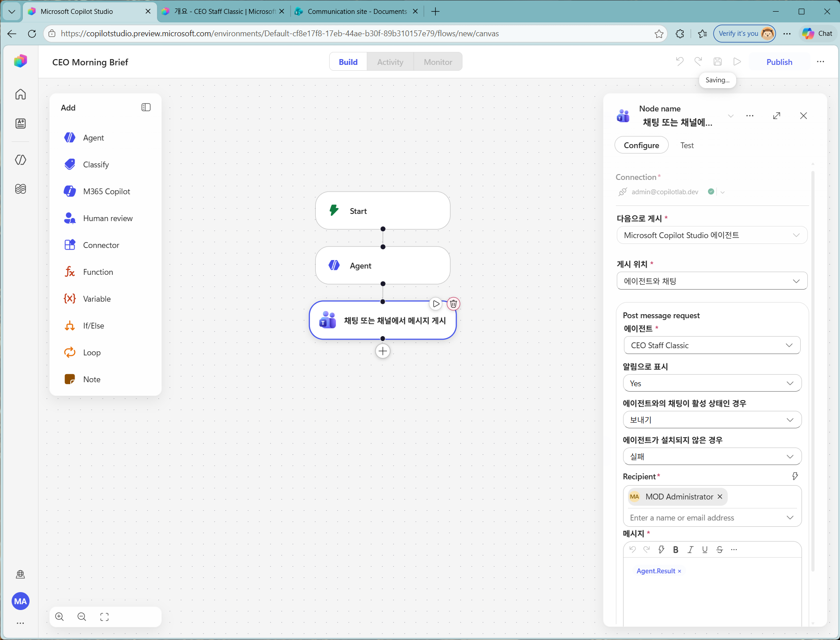The image size is (840, 640).
Task: Open the '에이전트' CEO Staff Classic dropdown
Action: (x=712, y=346)
